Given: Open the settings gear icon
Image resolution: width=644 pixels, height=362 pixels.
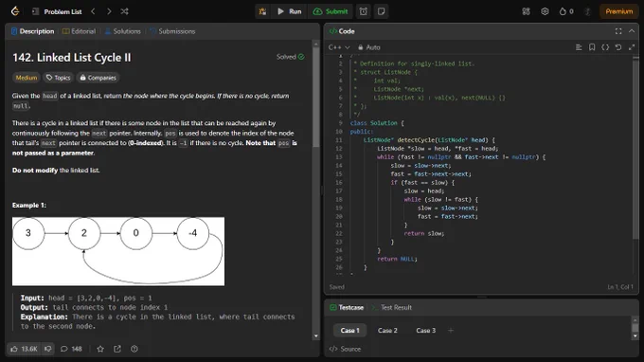Looking at the screenshot, I should coord(545,11).
